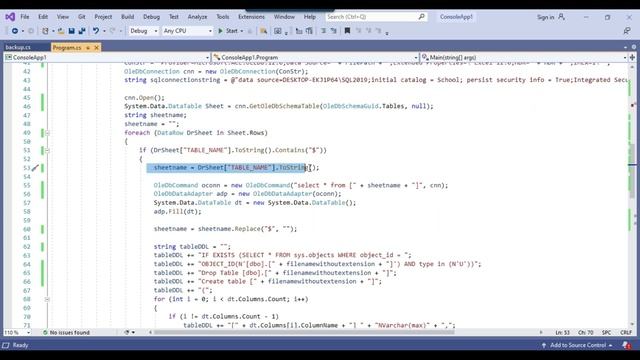Screen dimensions: 640x360
Task: Click the horizontal editor scrollbar thumb
Action: tap(304, 333)
